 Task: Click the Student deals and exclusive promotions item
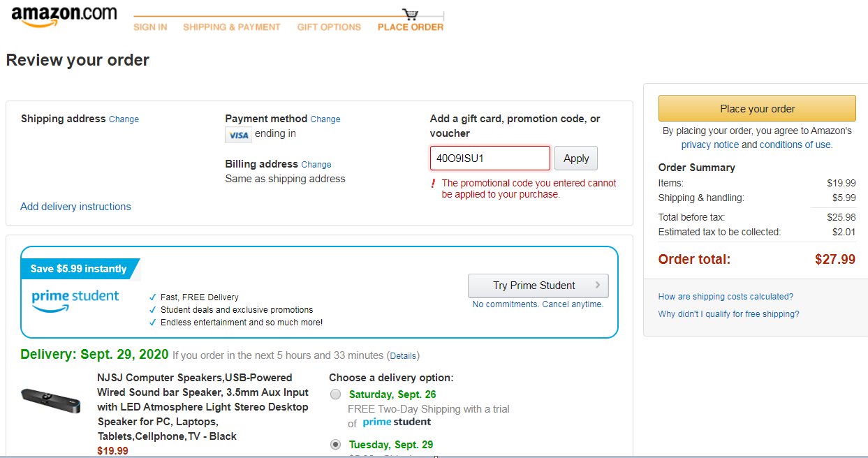[x=231, y=310]
